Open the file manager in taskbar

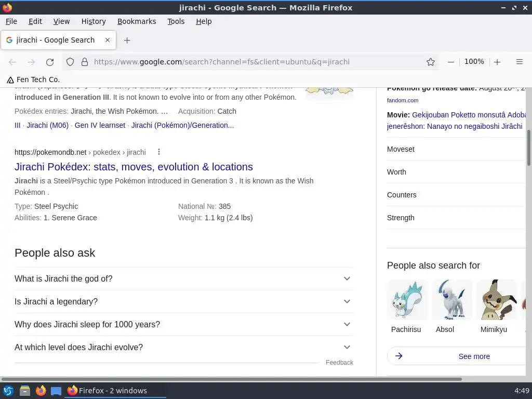[24, 391]
